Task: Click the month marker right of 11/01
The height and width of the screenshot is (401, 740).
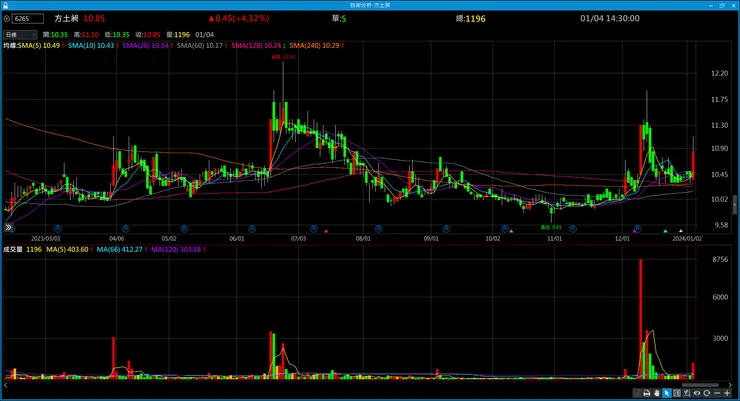Action: [572, 228]
